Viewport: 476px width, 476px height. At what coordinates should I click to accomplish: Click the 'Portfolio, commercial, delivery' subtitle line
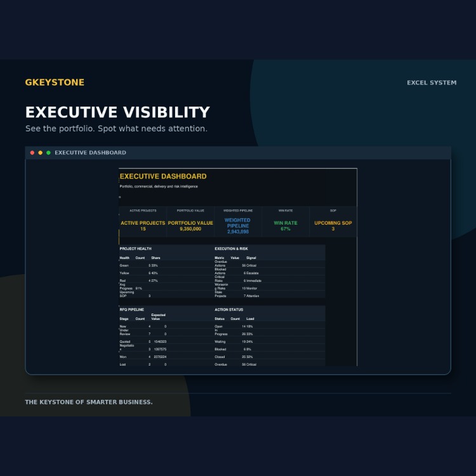click(x=159, y=187)
